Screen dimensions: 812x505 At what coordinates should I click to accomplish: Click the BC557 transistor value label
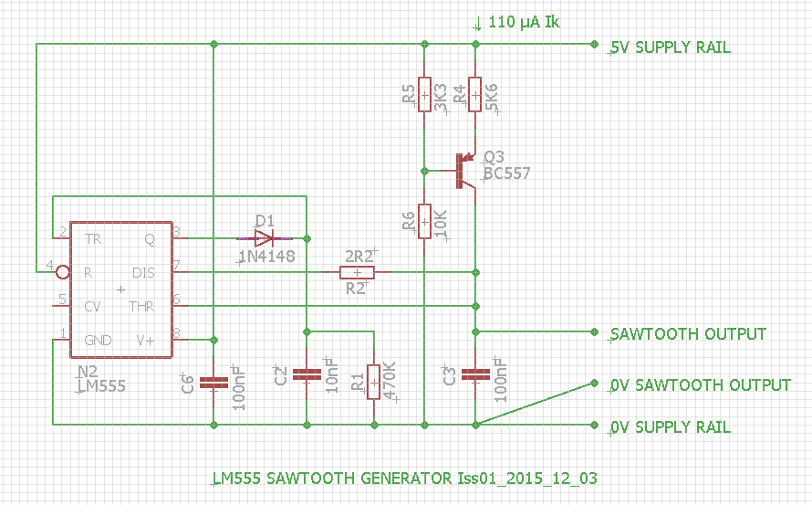[507, 174]
